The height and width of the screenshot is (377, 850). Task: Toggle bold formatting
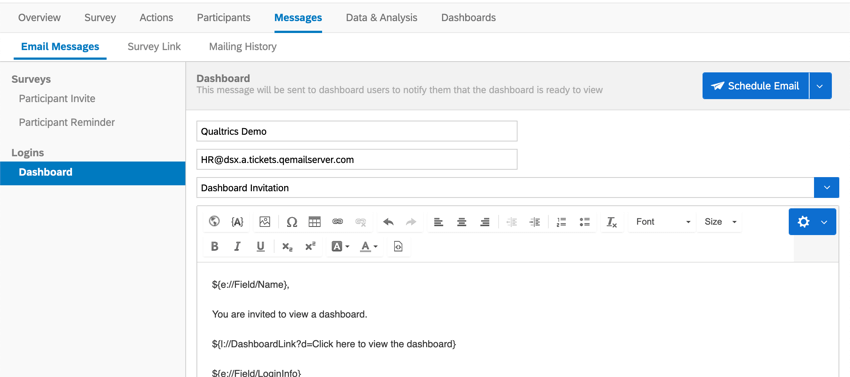[x=214, y=246]
